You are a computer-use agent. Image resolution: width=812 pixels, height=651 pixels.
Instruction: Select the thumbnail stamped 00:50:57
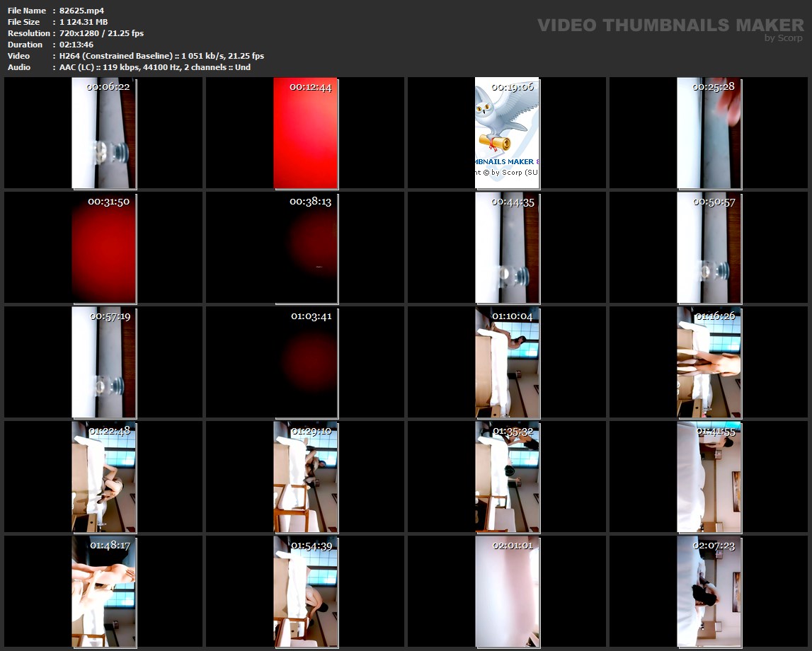coord(709,248)
